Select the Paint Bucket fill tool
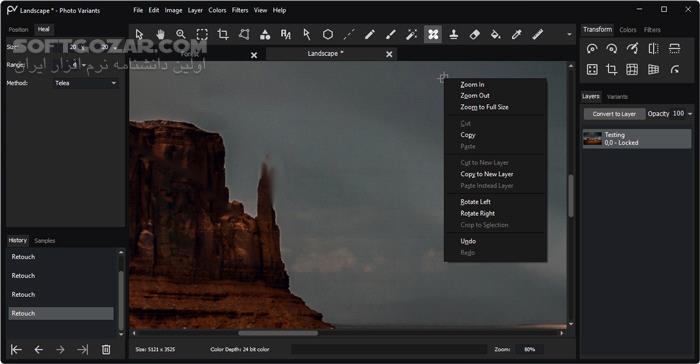Viewport: 700px width, 364px height. [496, 34]
